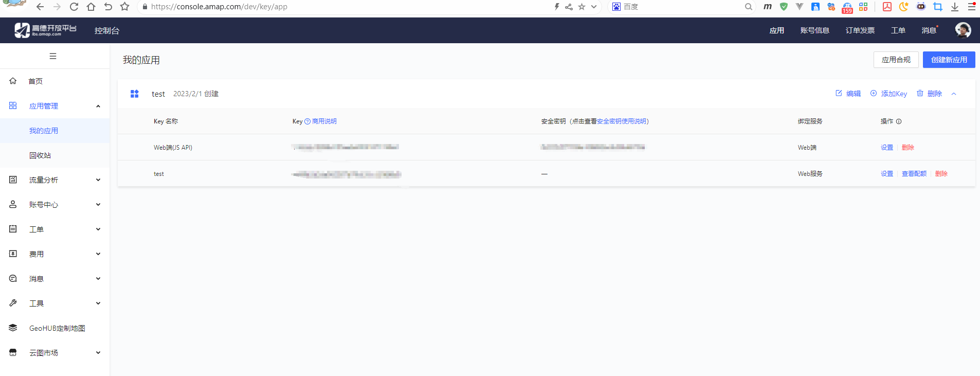980x376 pixels.
Task: Click the browser reload icon
Action: 74,7
